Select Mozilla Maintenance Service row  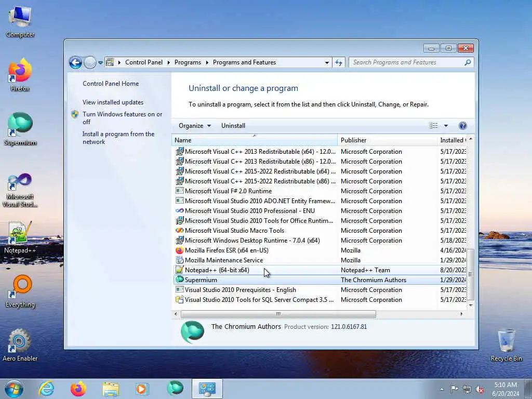pos(320,260)
